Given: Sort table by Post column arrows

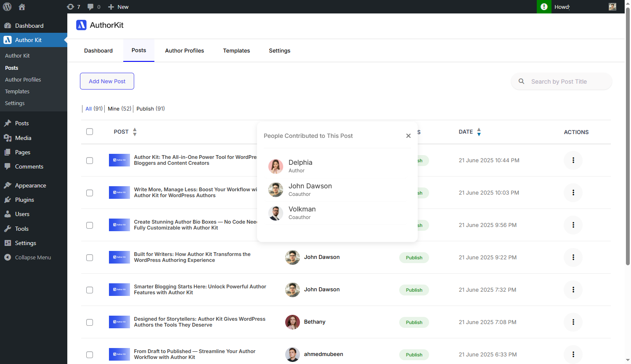Looking at the screenshot, I should click(x=135, y=132).
